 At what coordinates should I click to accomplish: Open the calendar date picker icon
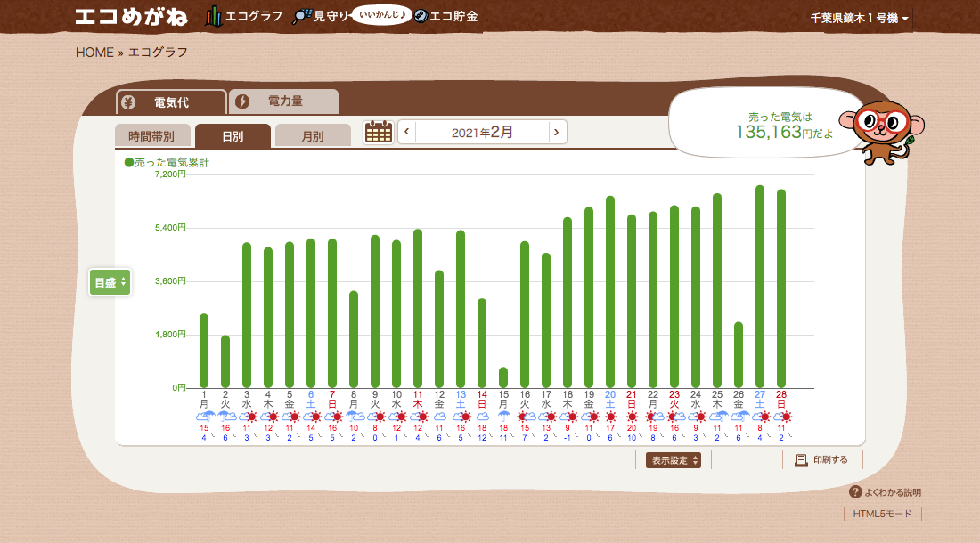(378, 132)
